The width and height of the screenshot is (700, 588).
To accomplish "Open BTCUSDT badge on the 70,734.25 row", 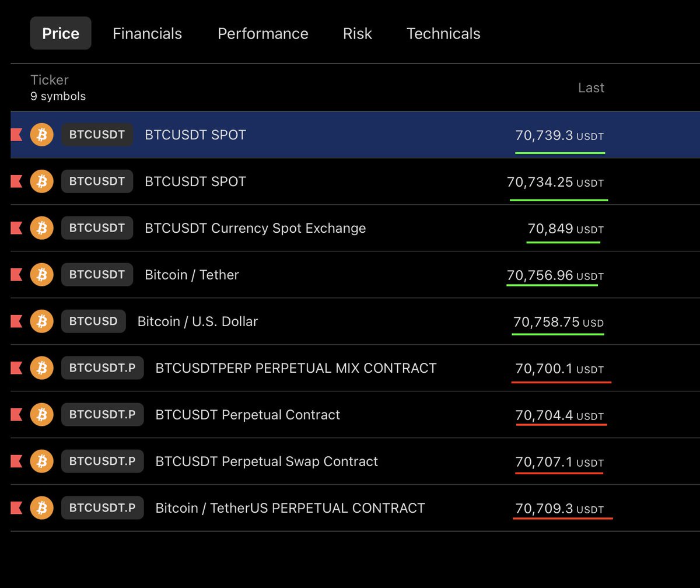I will 97,181.
